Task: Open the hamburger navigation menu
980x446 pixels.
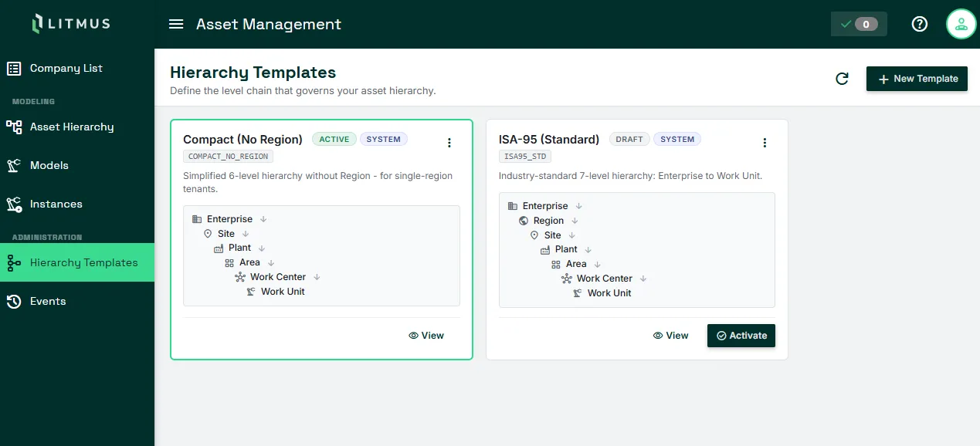Action: [x=176, y=24]
